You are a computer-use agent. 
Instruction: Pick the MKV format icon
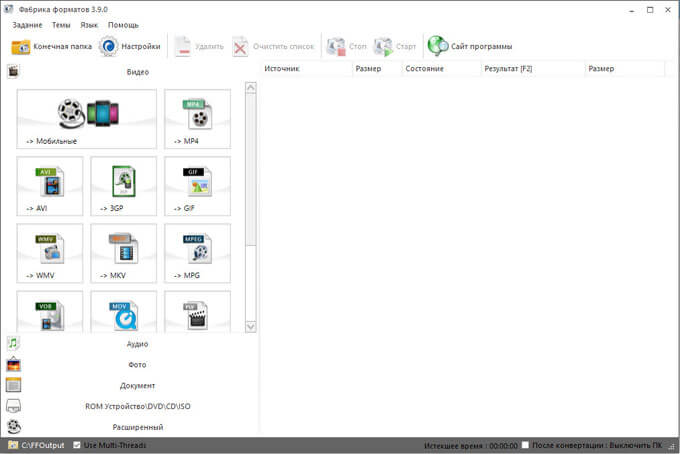123,252
